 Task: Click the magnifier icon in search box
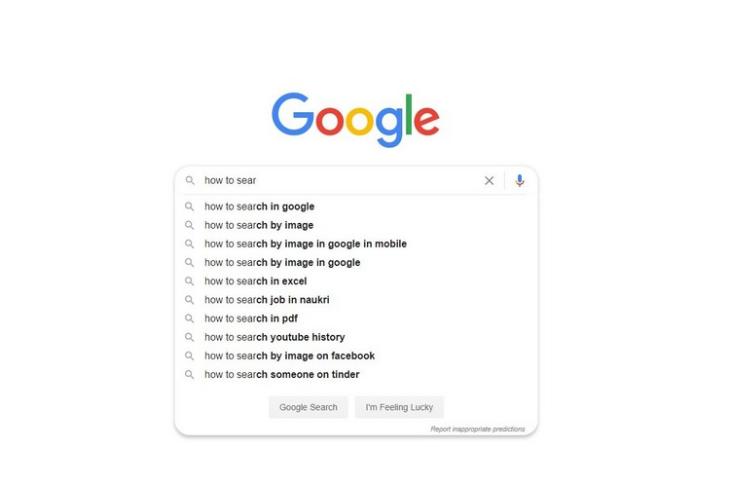click(189, 180)
